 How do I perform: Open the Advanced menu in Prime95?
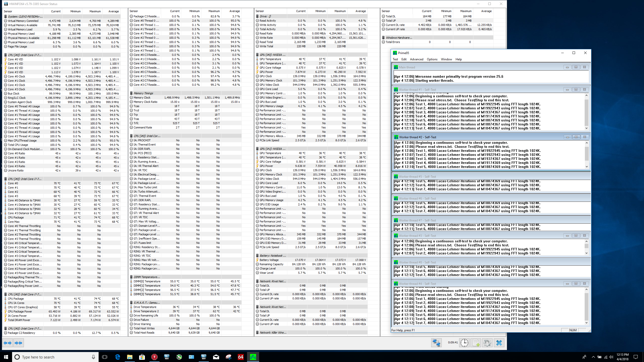[x=416, y=59]
